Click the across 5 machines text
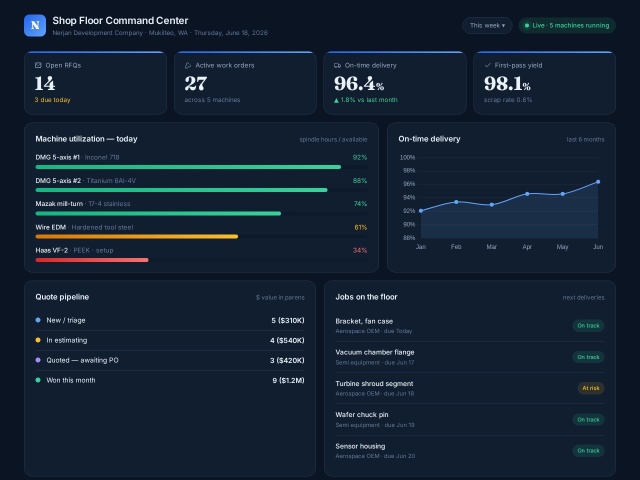The image size is (640, 480). tap(212, 100)
